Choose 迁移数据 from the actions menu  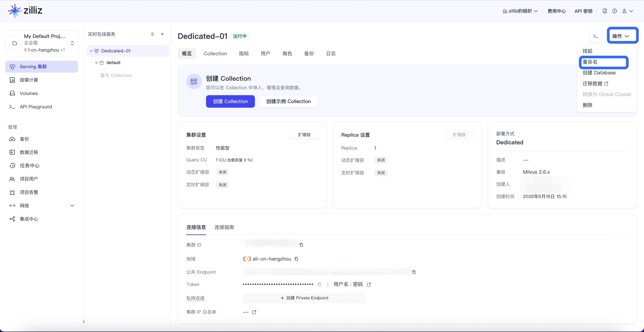595,84
